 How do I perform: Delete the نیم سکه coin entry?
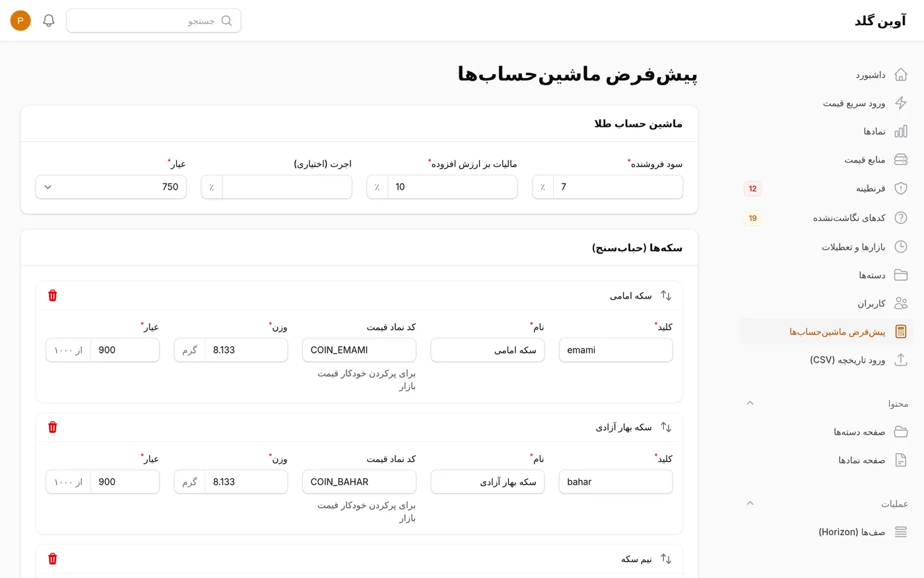coord(53,559)
